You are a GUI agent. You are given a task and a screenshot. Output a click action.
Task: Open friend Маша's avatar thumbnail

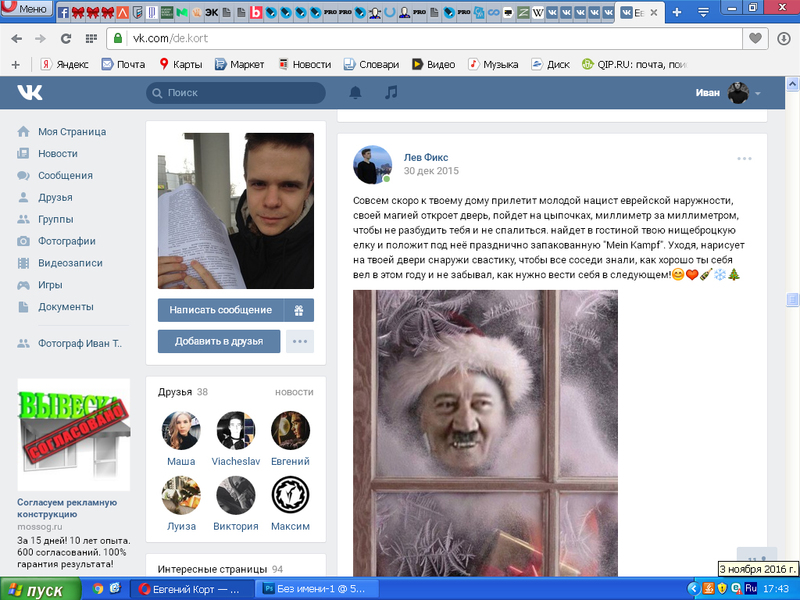[x=181, y=431]
